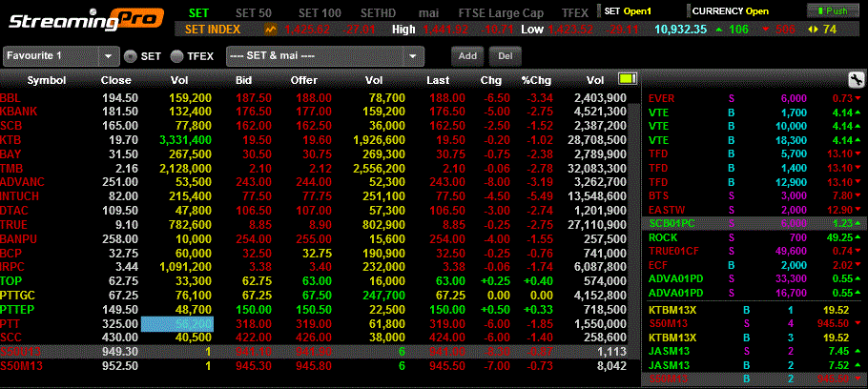Click the 10,932.35 market value figure
The width and height of the screenshot is (868, 389).
tap(680, 30)
